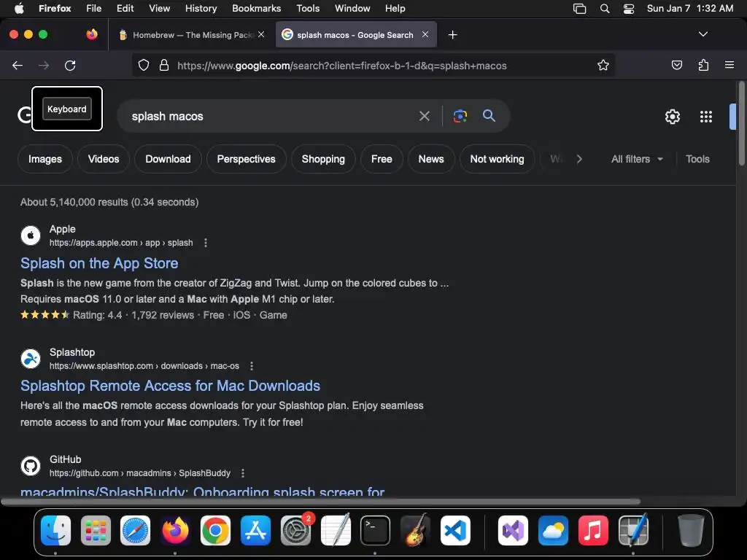The image size is (747, 560).
Task: Filter results by Images
Action: [45, 159]
